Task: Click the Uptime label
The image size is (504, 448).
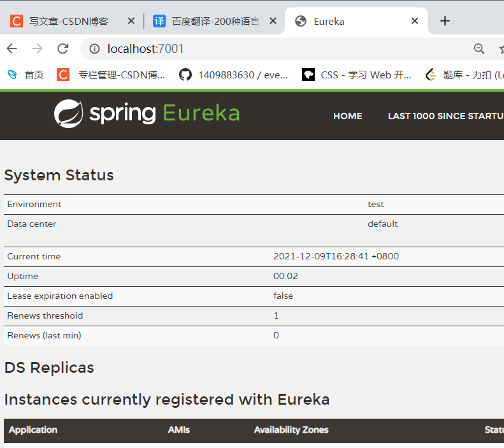Action: click(22, 277)
